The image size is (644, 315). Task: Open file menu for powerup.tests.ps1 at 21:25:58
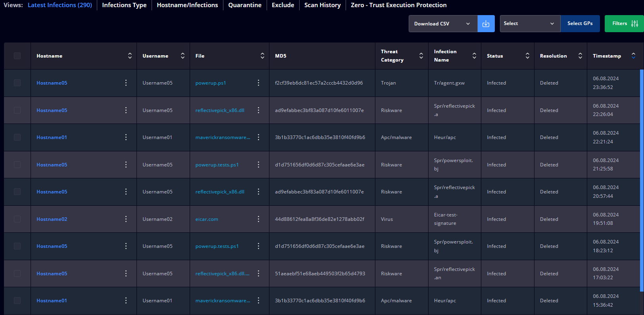point(258,164)
